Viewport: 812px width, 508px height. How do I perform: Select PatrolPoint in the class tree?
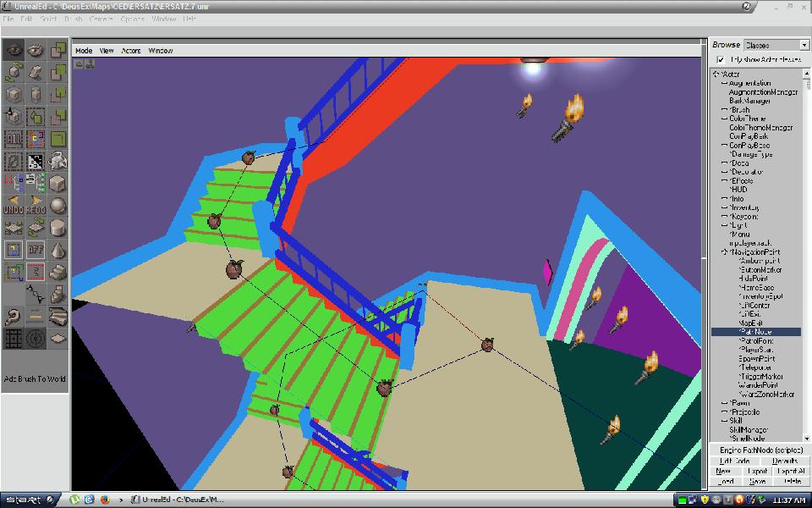756,340
